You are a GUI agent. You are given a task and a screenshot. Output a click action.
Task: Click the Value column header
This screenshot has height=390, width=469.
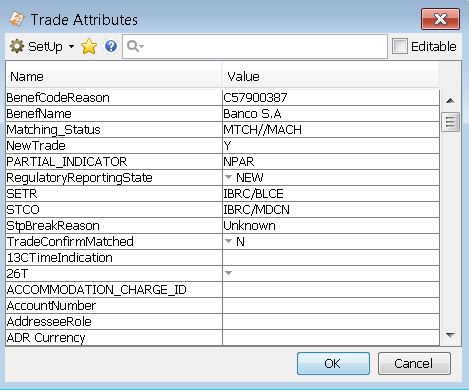tap(330, 76)
